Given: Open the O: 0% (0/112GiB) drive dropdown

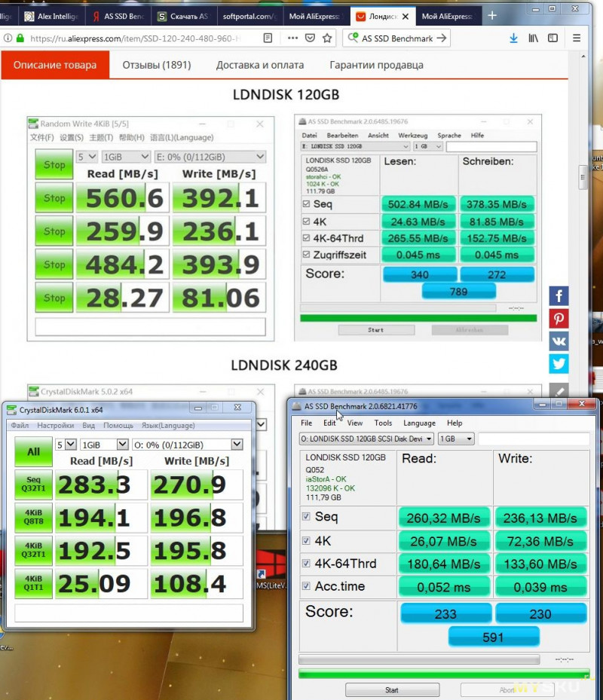Looking at the screenshot, I should [188, 445].
